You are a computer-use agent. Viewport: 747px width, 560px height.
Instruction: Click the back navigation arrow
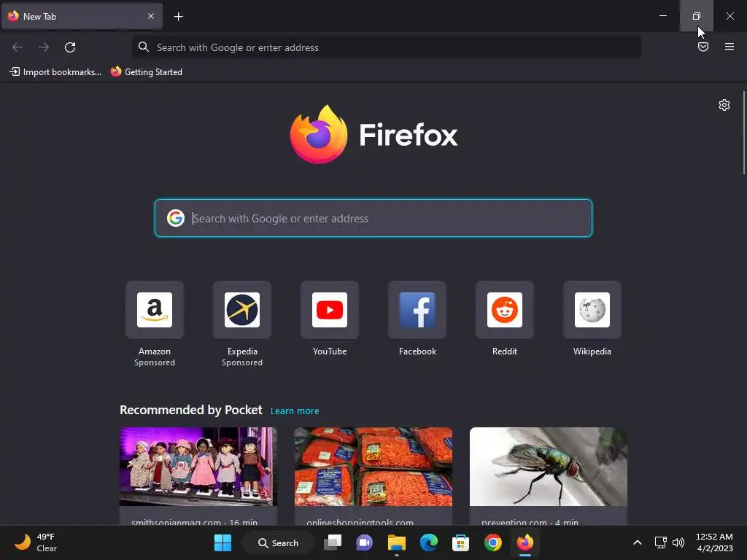(x=18, y=47)
